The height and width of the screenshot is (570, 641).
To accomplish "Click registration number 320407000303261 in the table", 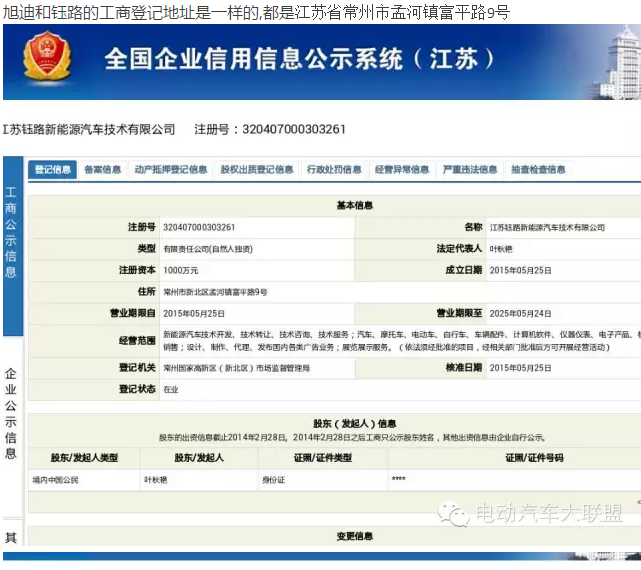I will [199, 227].
